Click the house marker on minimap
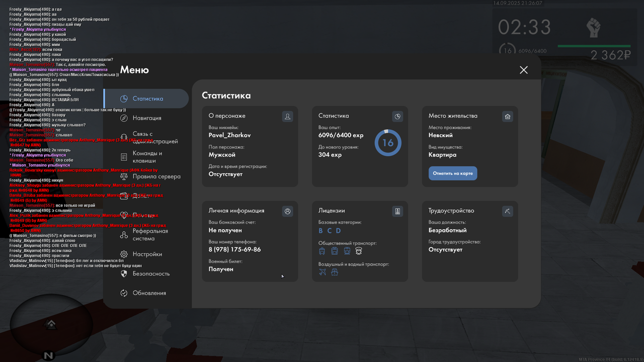 click(50, 324)
